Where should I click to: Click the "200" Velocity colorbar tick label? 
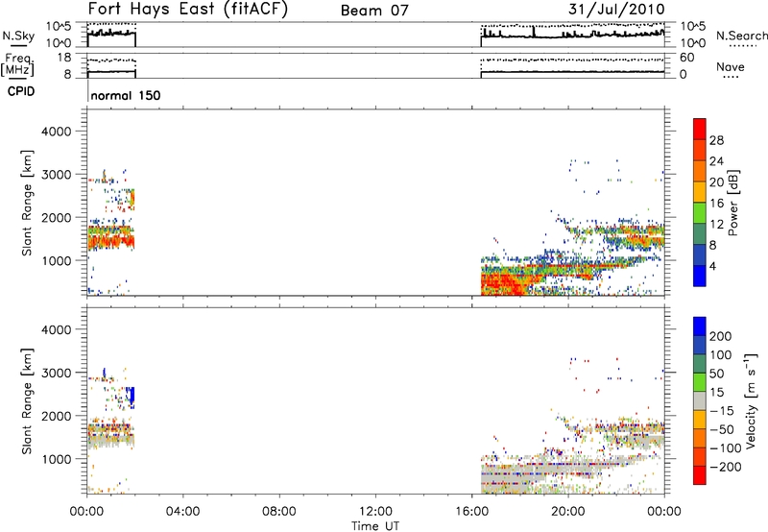720,336
